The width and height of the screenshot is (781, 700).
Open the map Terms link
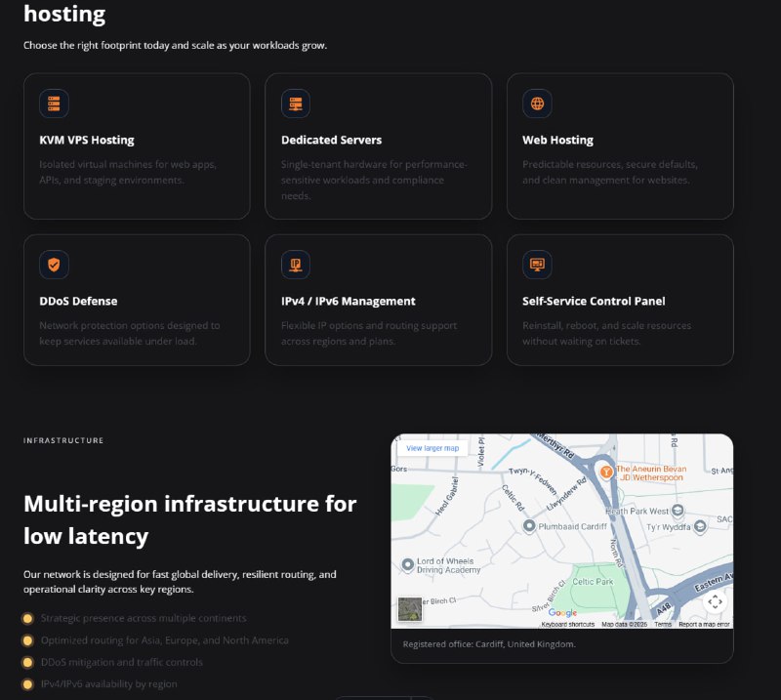click(x=663, y=624)
